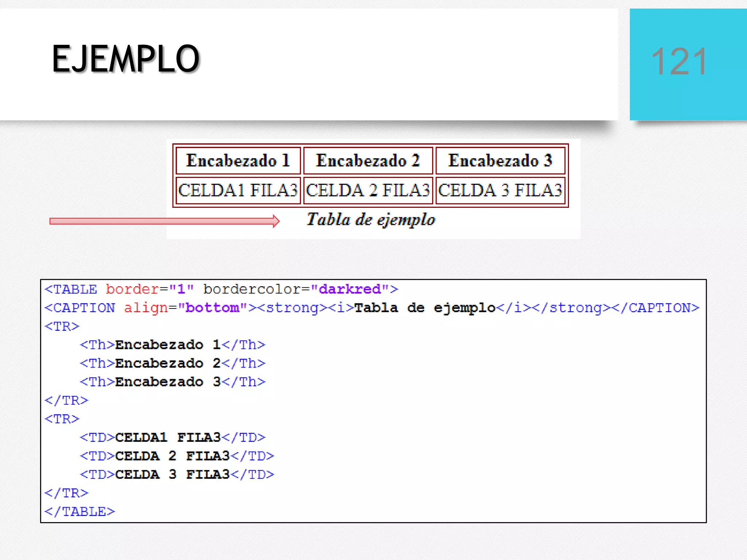Screen dimensions: 747x560
Task: Click the first closing </TR> tag
Action: coord(66,400)
